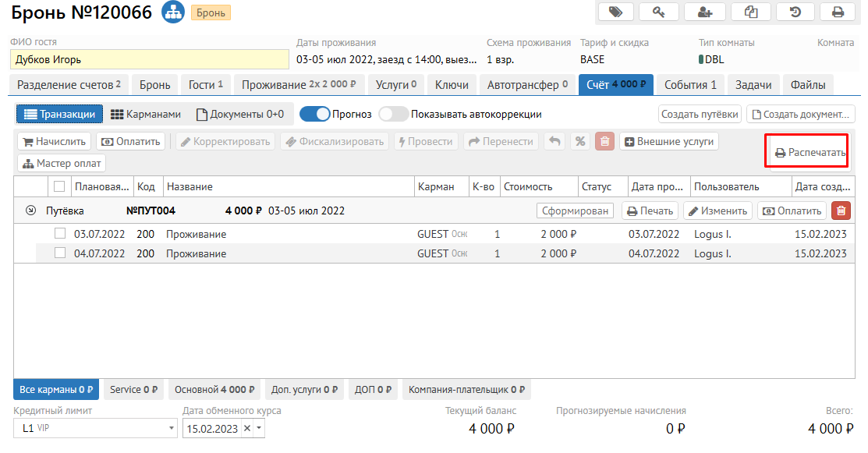Enable the Показывать автокоррекции switch
The image size is (868, 453).
[x=394, y=115]
